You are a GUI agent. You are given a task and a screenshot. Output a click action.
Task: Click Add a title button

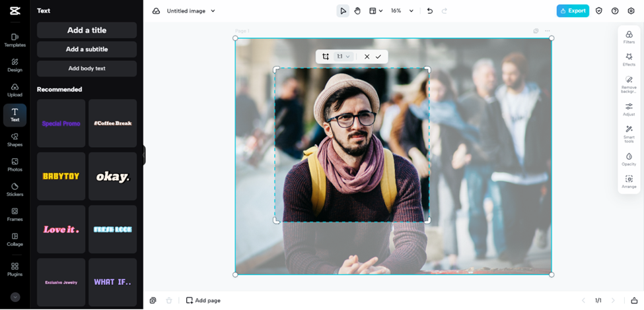pyautogui.click(x=87, y=30)
